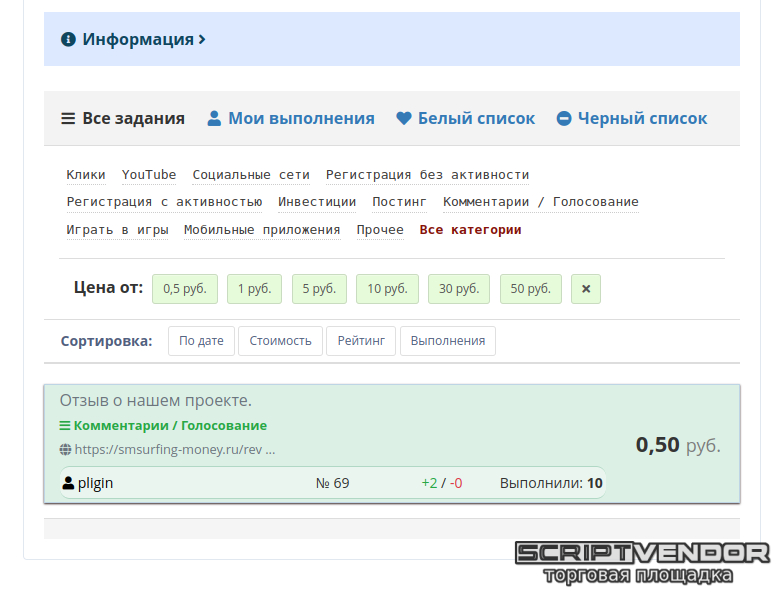The image size is (779, 592).
Task: Click the pligin user profile icon
Action: tap(68, 484)
